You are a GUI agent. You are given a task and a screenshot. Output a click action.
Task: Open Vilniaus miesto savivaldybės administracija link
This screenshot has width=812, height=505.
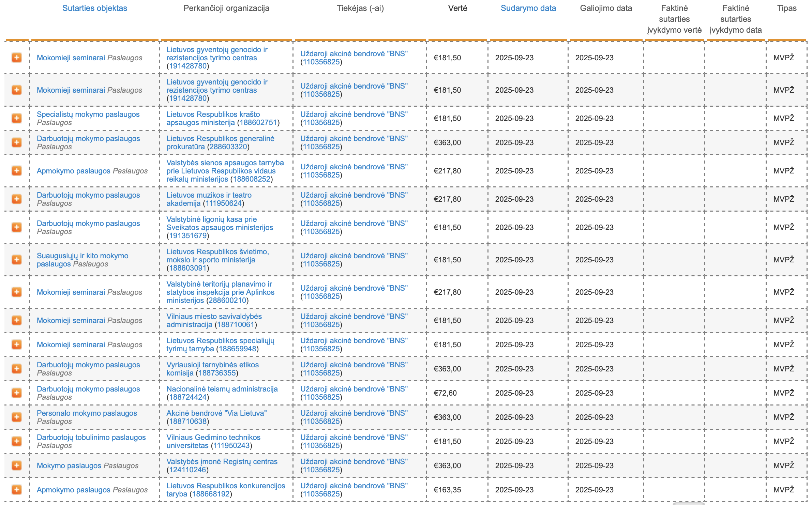point(214,320)
